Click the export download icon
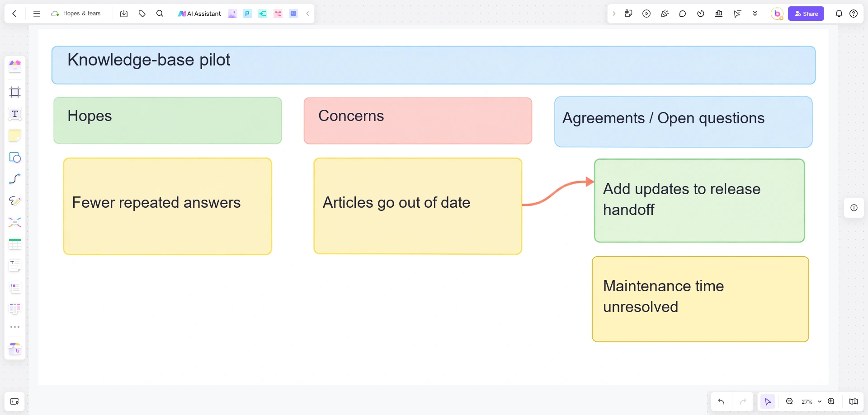 coord(124,14)
